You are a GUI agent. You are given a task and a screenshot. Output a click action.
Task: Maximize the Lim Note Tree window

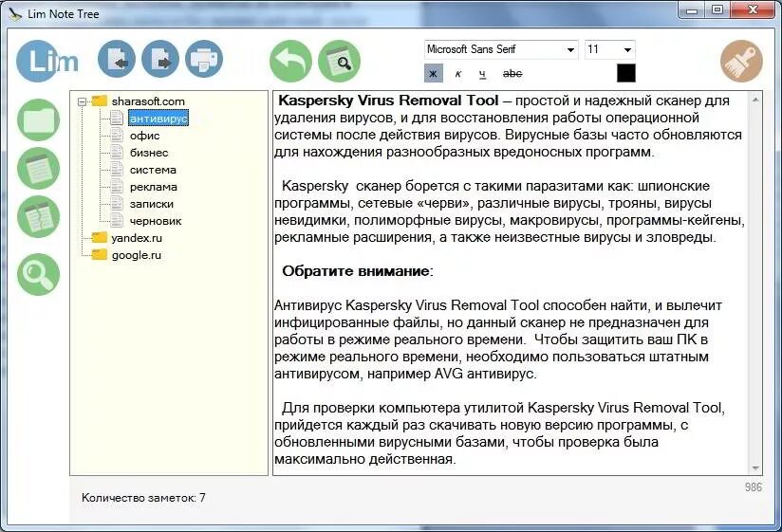coord(717,10)
